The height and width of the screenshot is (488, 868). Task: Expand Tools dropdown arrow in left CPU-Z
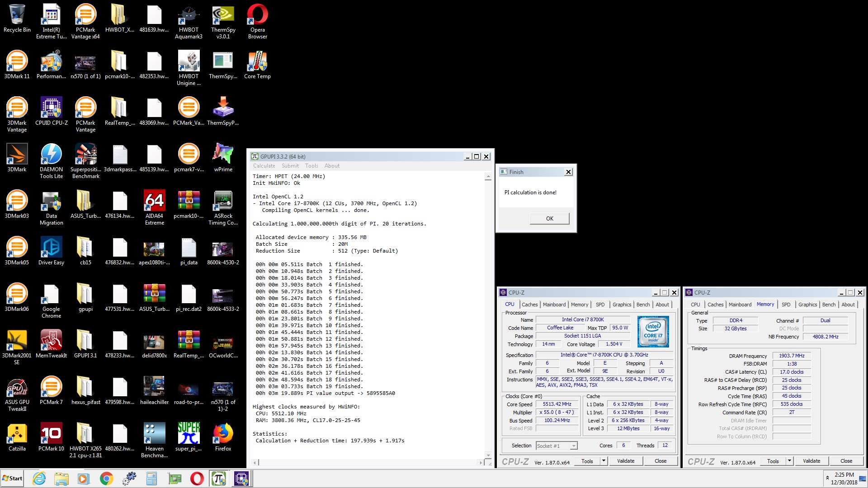[604, 461]
